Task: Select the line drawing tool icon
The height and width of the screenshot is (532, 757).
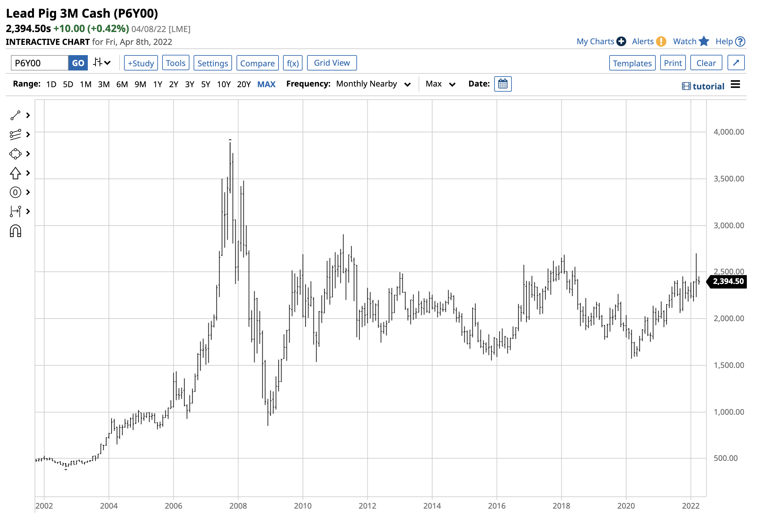Action: coord(15,116)
